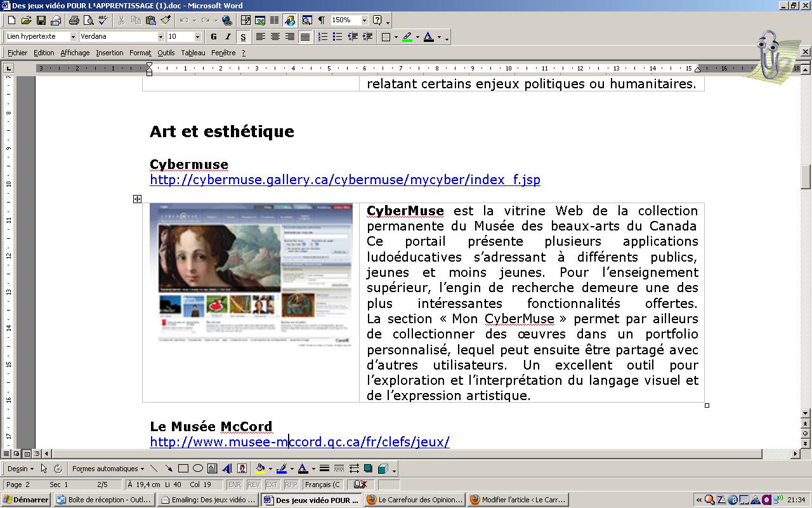This screenshot has width=812, height=508.
Task: Open the Print Preview icon
Action: click(x=88, y=20)
